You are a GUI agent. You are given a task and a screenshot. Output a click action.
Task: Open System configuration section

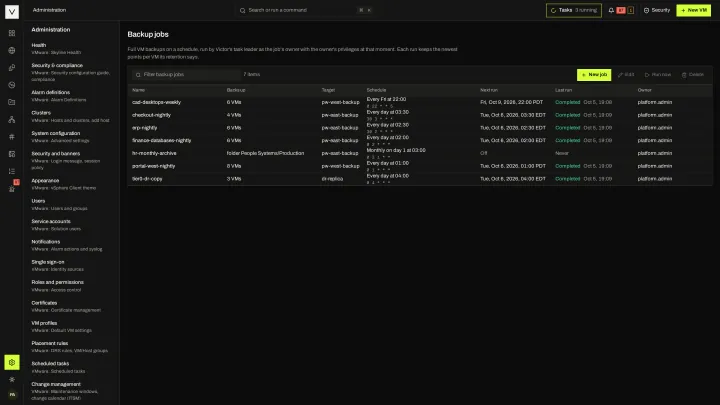coord(71,137)
